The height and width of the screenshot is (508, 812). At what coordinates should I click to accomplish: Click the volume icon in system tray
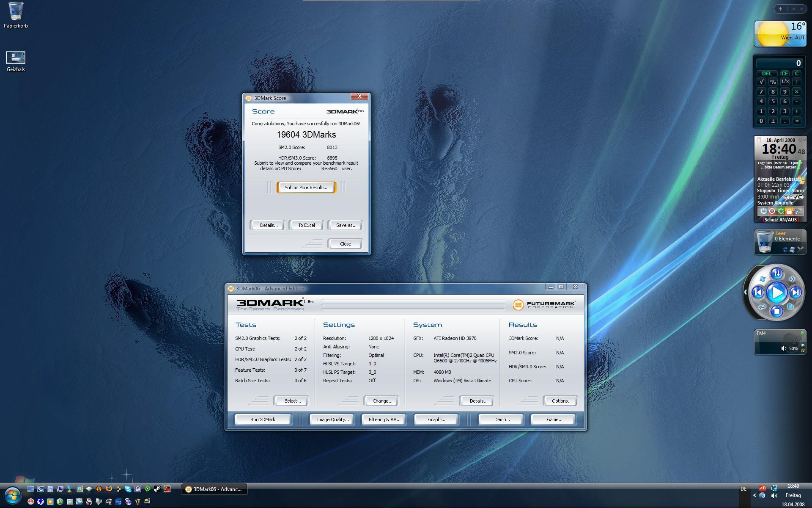(774, 495)
